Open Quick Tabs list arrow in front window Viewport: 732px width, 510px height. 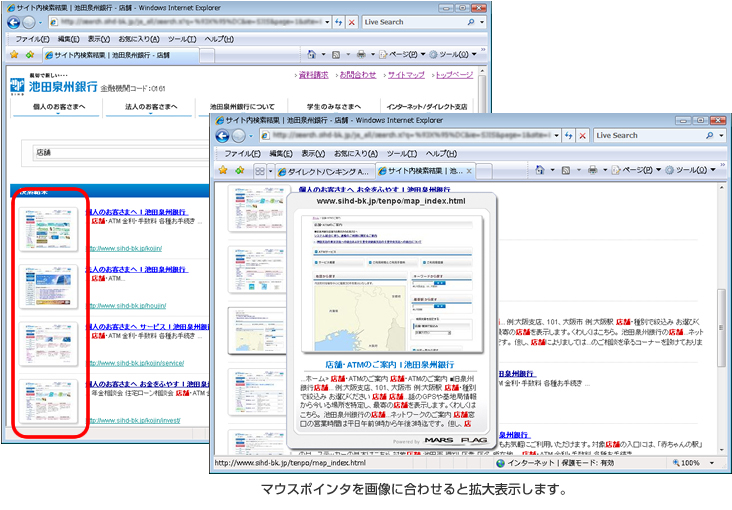[270, 171]
